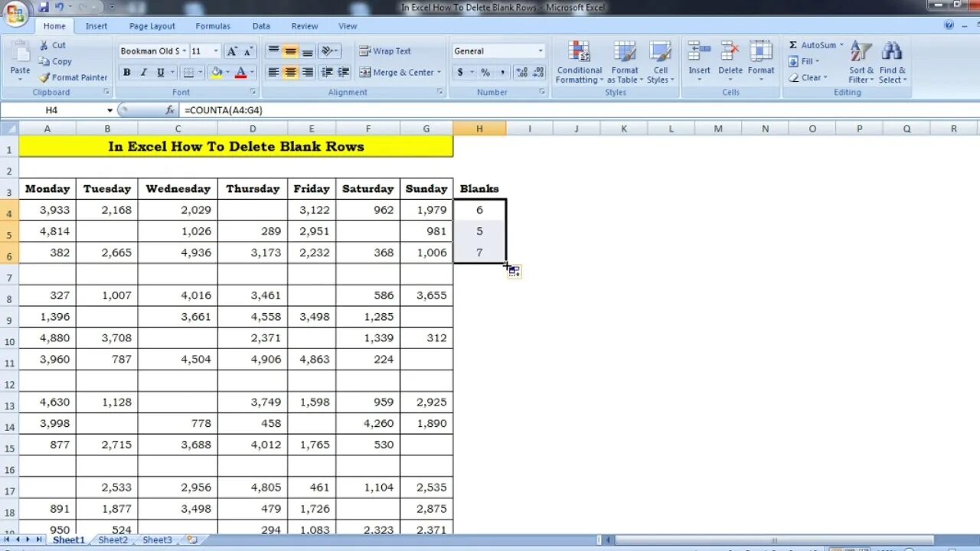Click the Delete cells icon
Image resolution: width=980 pixels, height=551 pixels.
tap(730, 51)
